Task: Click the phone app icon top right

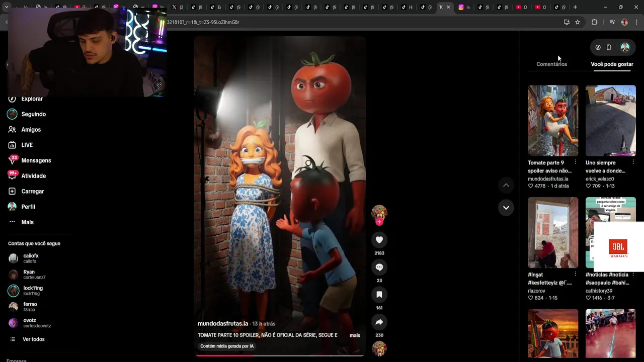Action: click(609, 47)
